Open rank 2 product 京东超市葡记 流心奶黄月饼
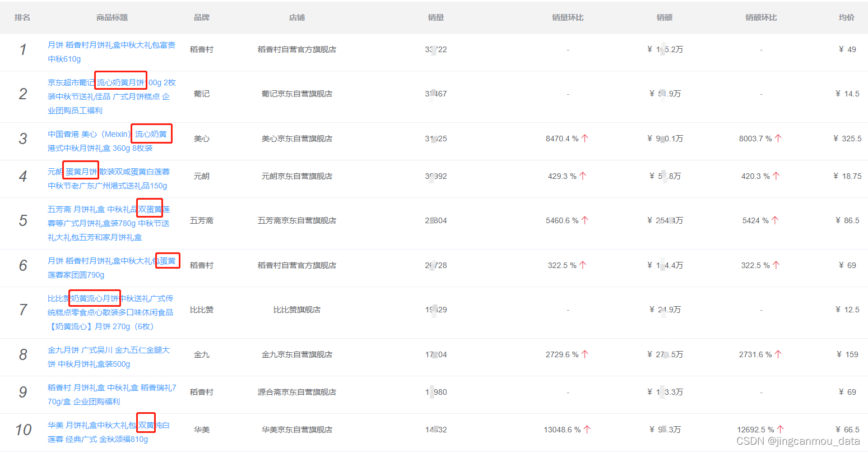 tap(112, 96)
